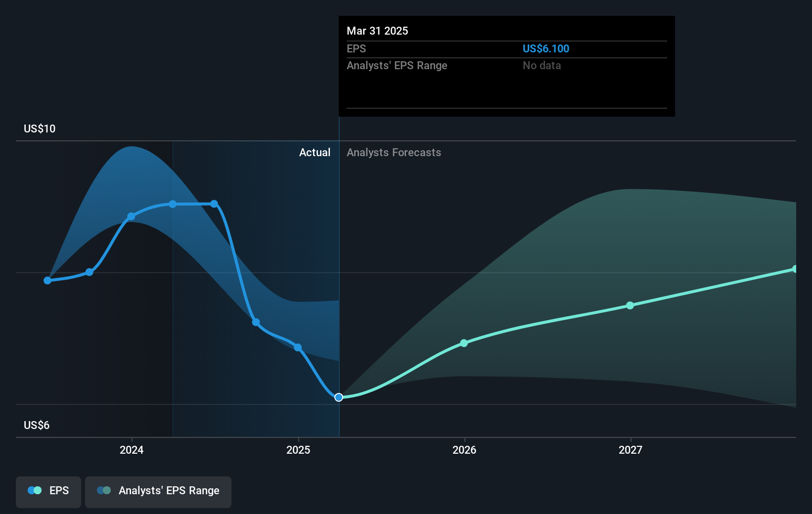This screenshot has width=812, height=514.
Task: Click the EPS legend dual-dot icon
Action: [x=35, y=490]
